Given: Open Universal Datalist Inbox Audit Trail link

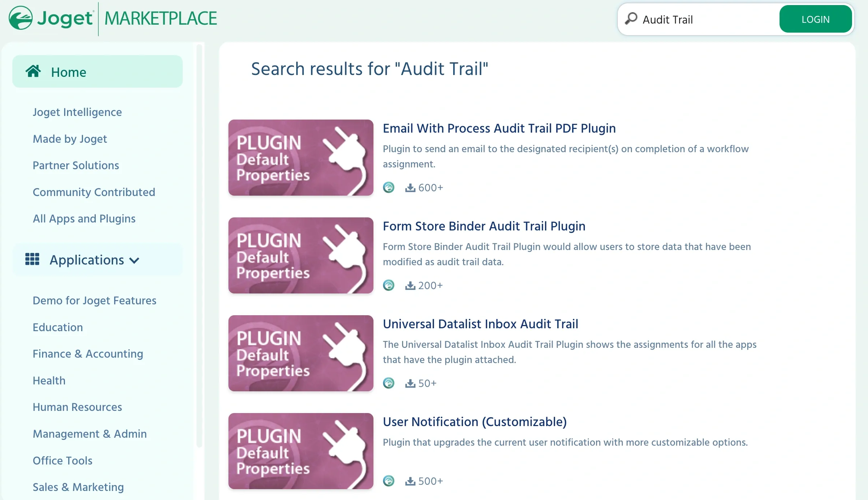Looking at the screenshot, I should pyautogui.click(x=480, y=324).
